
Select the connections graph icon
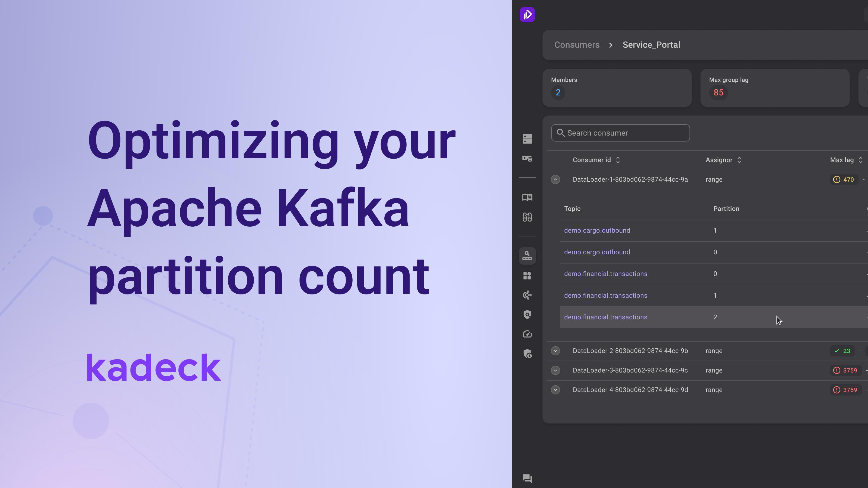527,295
